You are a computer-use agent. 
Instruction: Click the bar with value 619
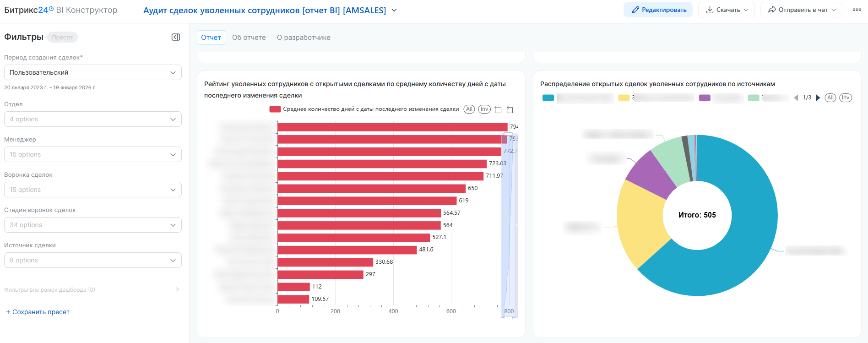(x=367, y=201)
